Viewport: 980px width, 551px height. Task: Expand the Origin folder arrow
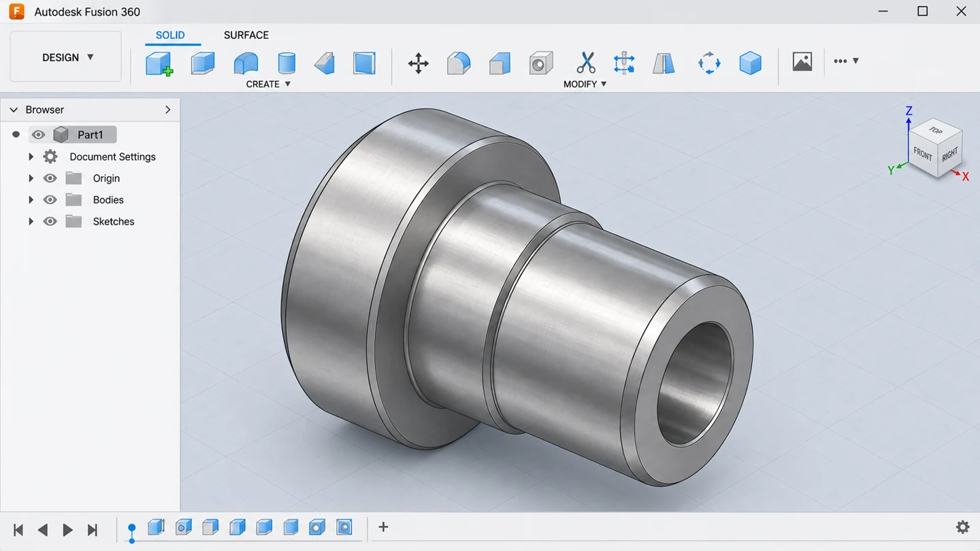31,178
